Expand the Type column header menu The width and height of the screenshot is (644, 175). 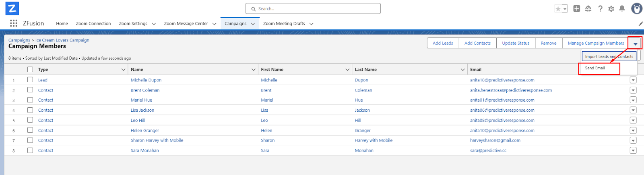123,70
